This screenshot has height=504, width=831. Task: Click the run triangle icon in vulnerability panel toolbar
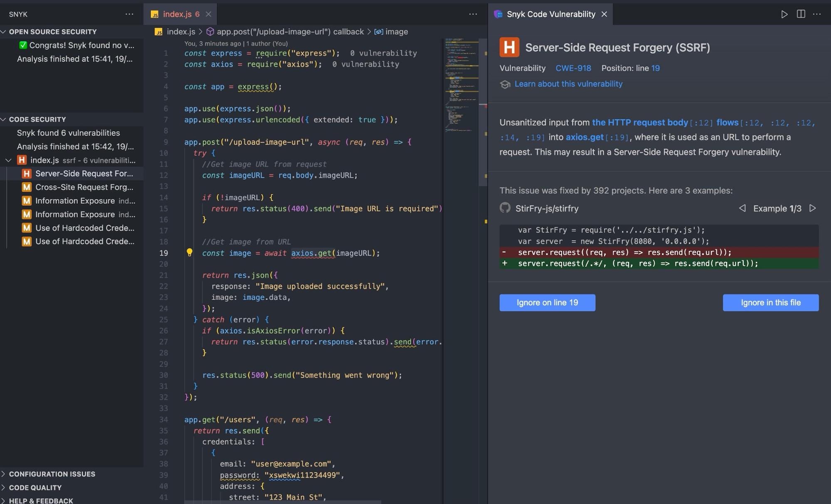(x=784, y=14)
